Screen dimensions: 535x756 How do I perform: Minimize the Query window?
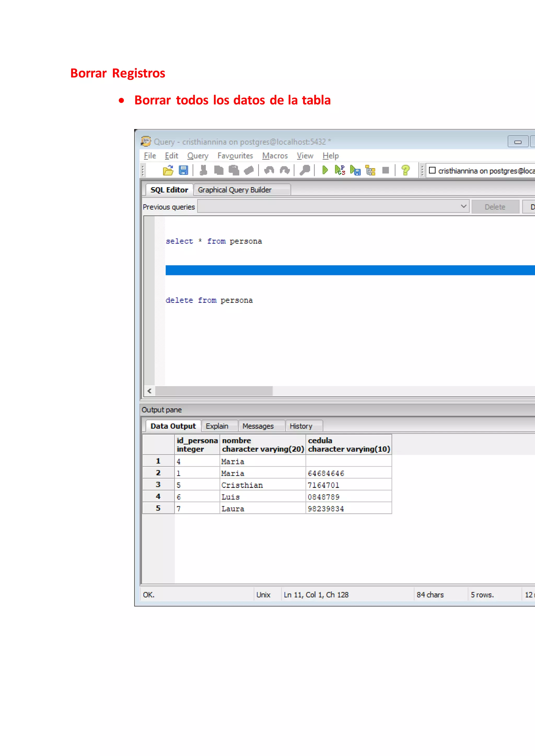[518, 142]
